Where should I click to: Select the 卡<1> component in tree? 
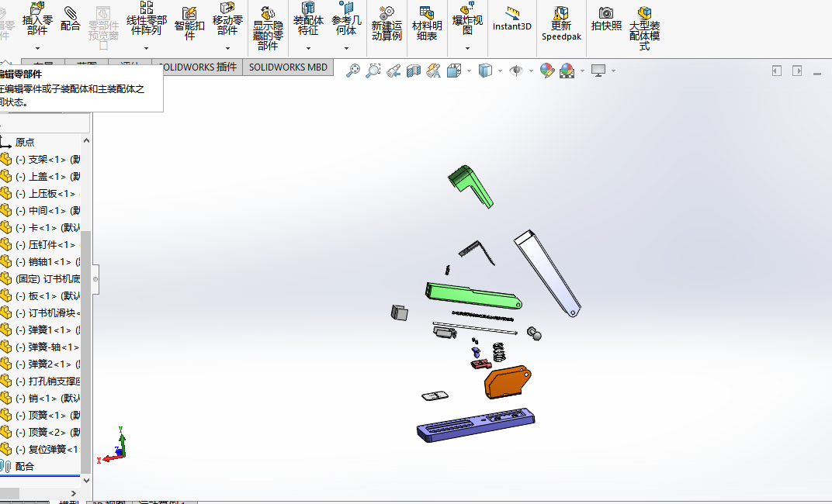[x=40, y=227]
